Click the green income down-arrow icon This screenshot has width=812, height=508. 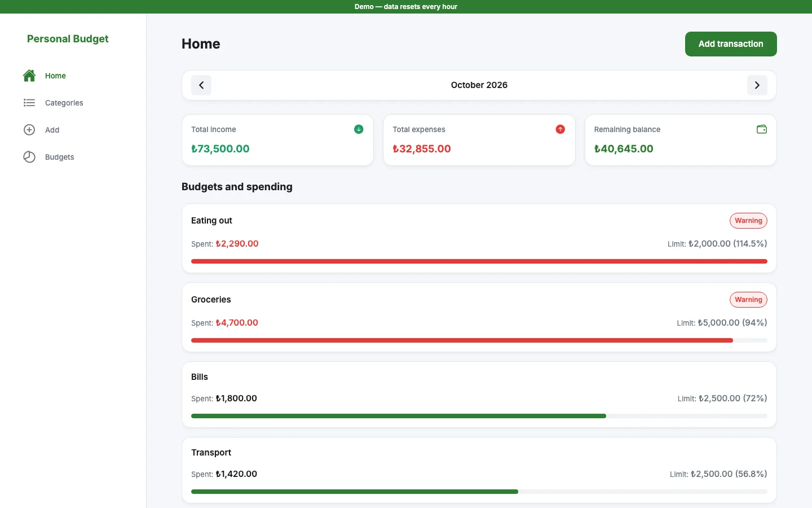pyautogui.click(x=359, y=129)
